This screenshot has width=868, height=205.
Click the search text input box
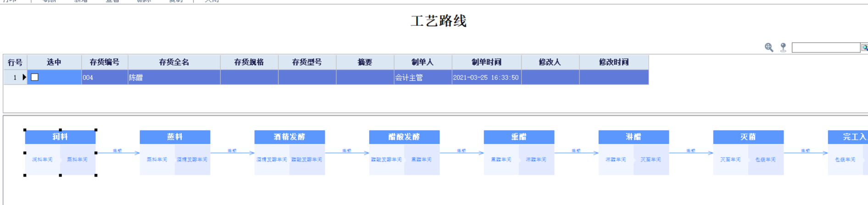(x=825, y=48)
